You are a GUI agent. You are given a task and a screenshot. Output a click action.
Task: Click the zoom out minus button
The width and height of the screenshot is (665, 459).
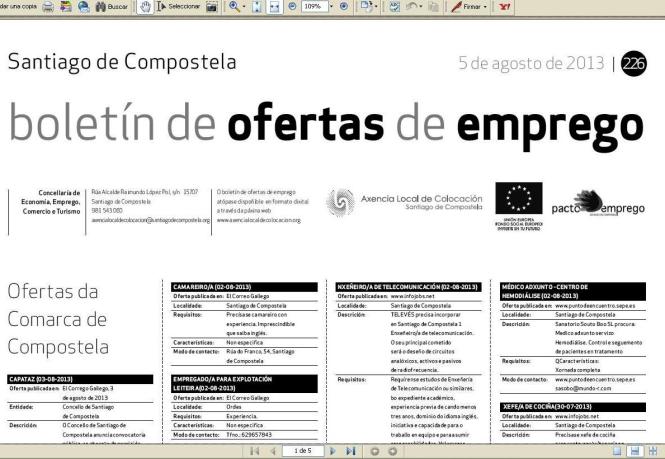[292, 7]
